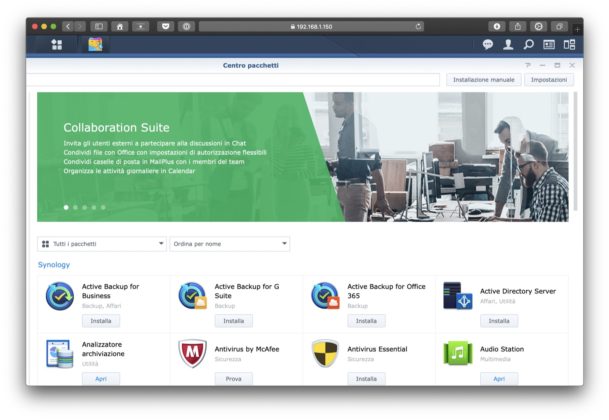Open the Safari downloads button

[x=497, y=26]
